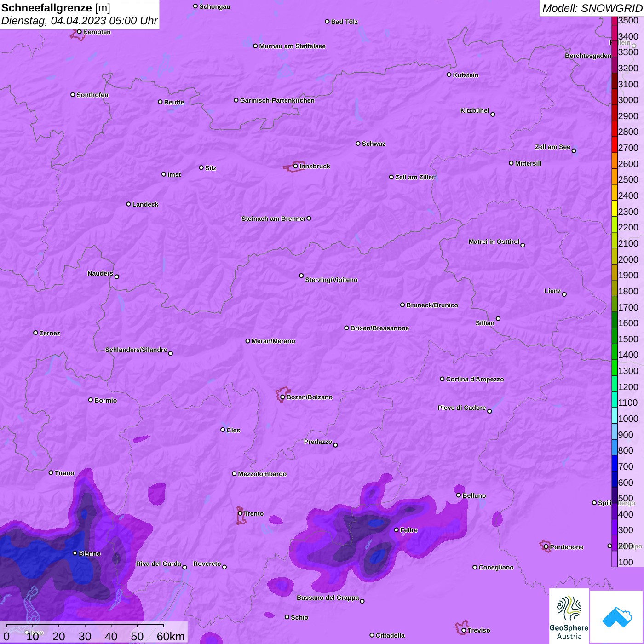The height and width of the screenshot is (644, 644).
Task: Select the cyan legend swatch beside 1000
Action: pyautogui.click(x=615, y=415)
